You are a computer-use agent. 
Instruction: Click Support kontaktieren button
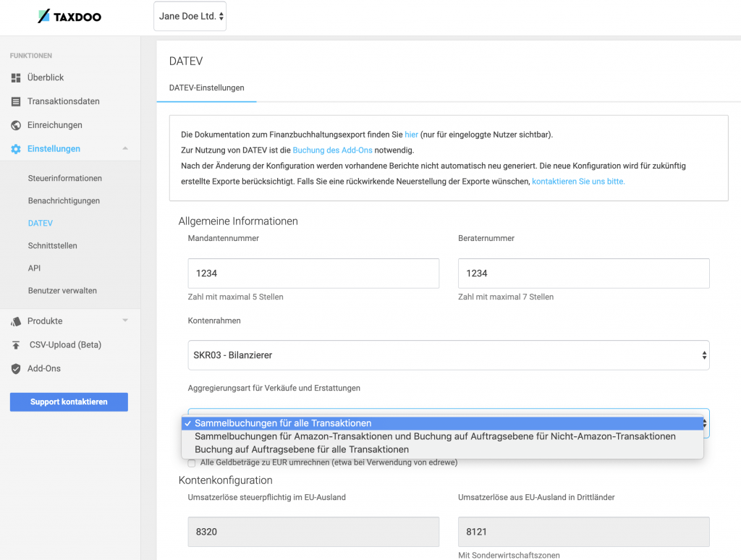(x=69, y=402)
